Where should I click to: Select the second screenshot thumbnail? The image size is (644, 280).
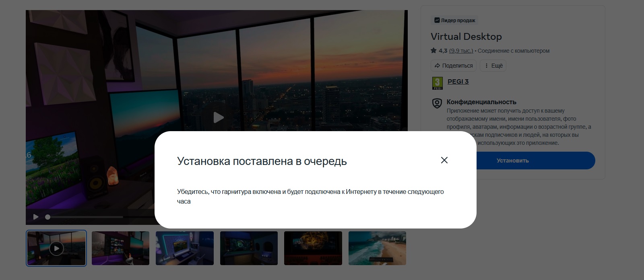click(x=120, y=248)
